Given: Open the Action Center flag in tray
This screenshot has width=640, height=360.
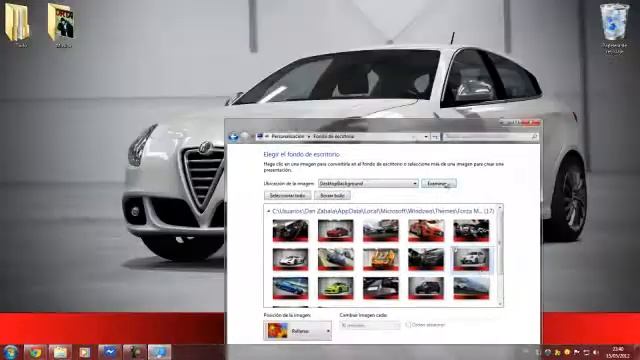Looking at the screenshot, I should 576,352.
